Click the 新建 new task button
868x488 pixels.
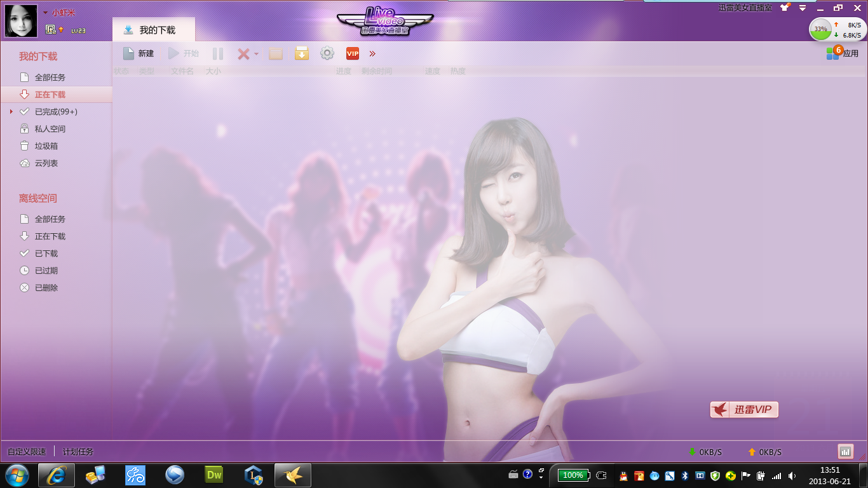[139, 54]
